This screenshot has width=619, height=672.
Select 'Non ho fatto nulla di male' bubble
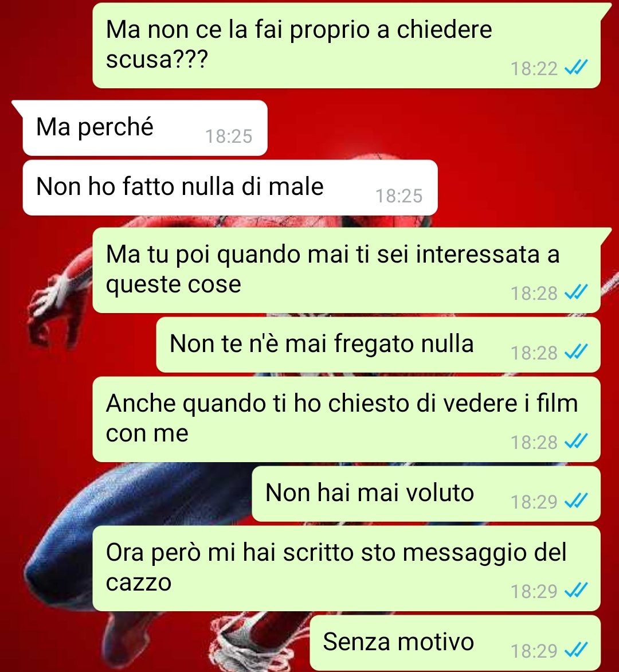[x=230, y=187]
